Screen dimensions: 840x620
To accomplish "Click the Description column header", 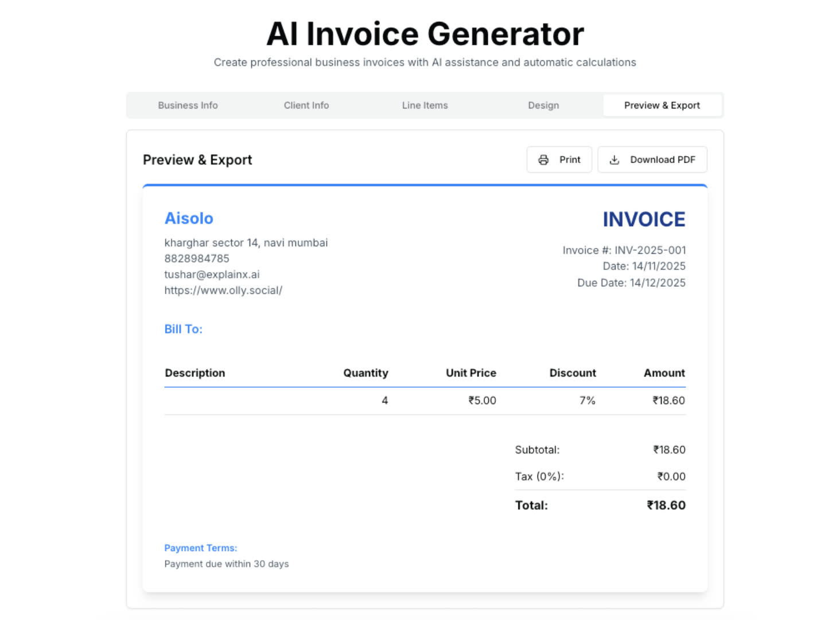I will click(x=195, y=373).
